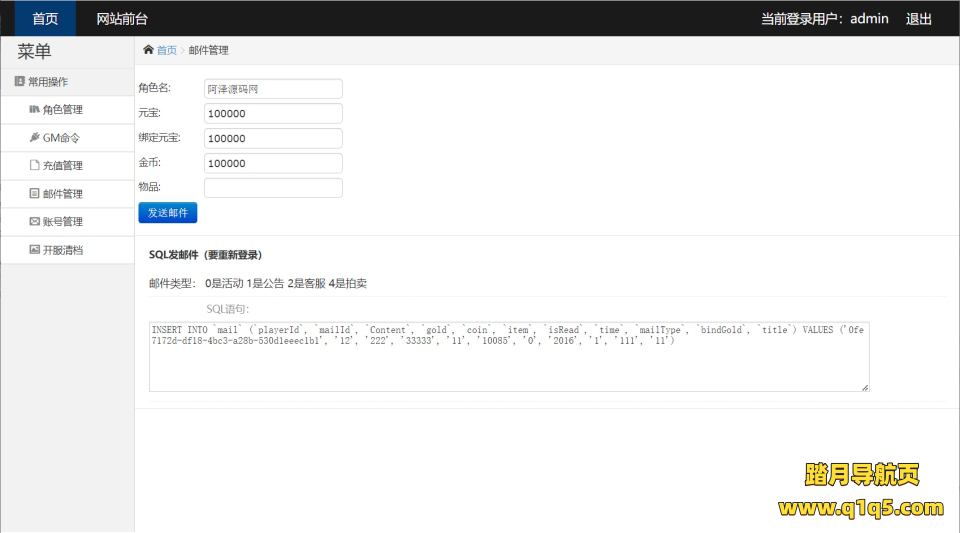This screenshot has height=533, width=960.
Task: Log out using the 退出 link
Action: coord(918,19)
